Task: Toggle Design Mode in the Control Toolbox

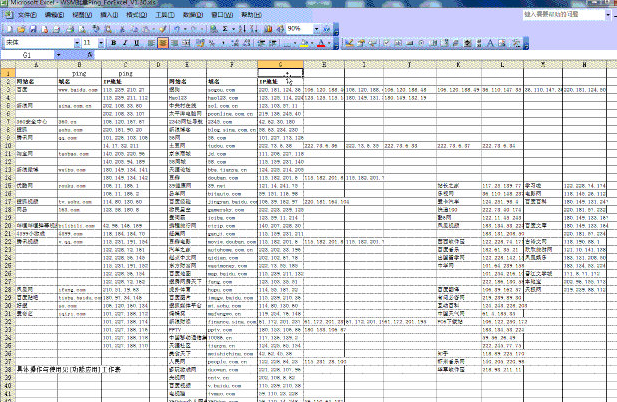Action: 349,43
